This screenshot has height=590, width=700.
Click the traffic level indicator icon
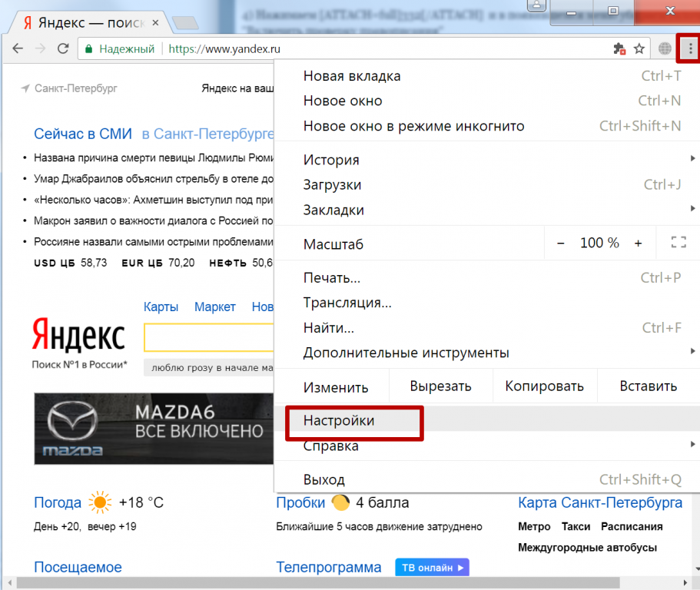click(340, 502)
